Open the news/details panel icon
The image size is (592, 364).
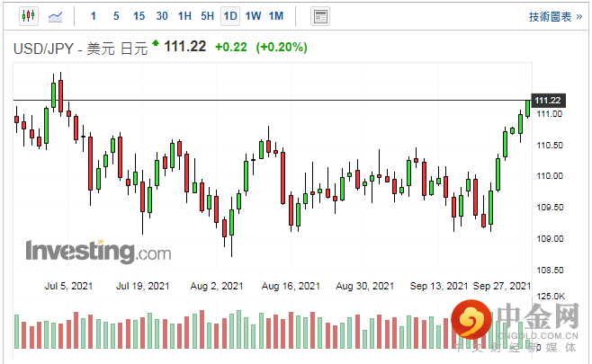click(x=319, y=16)
